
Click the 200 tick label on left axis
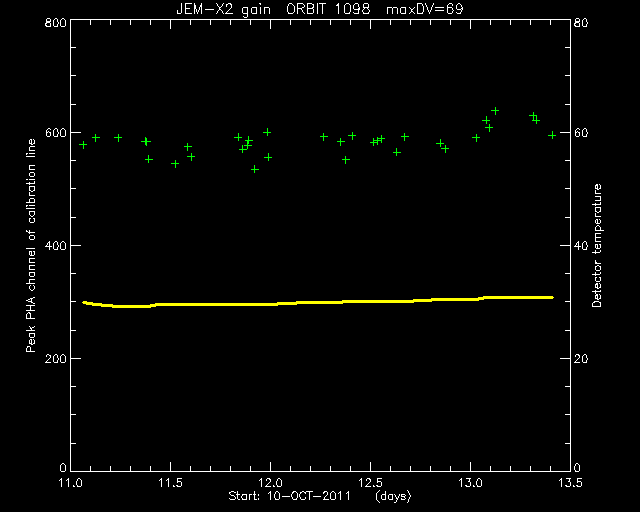click(56, 358)
